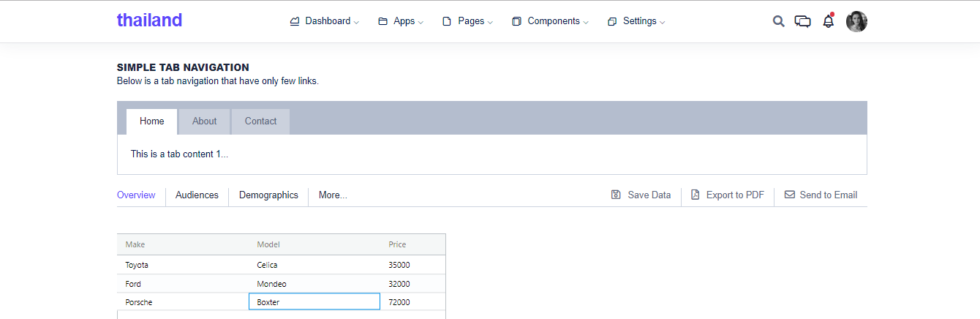Click the Dashboard menu icon

tap(295, 21)
